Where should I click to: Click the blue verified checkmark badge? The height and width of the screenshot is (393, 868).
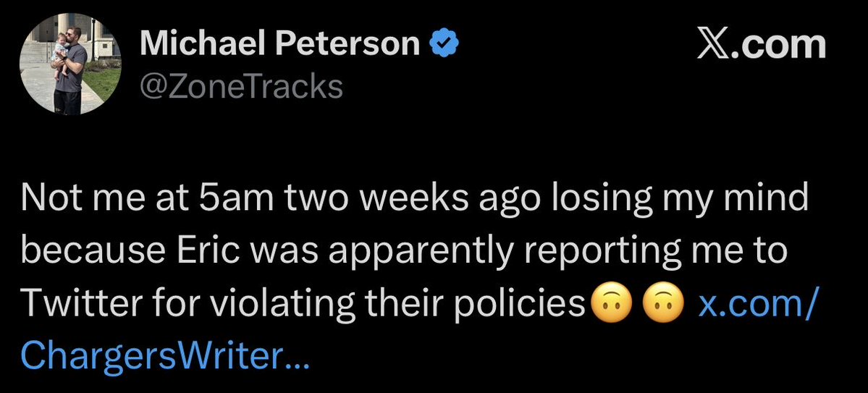(445, 43)
